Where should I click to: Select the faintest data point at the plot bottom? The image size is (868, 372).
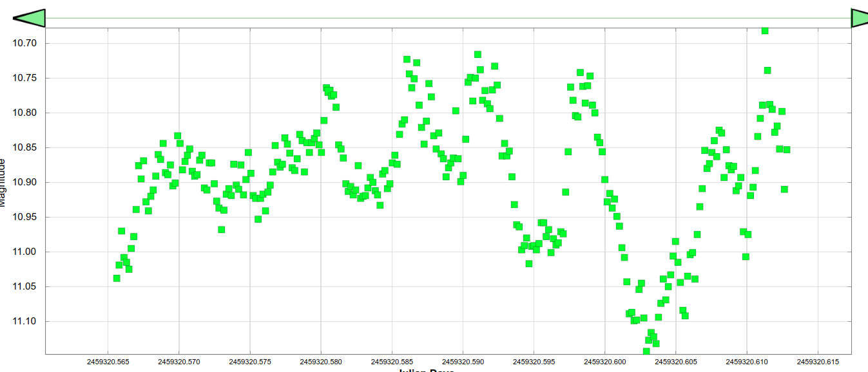(x=646, y=351)
